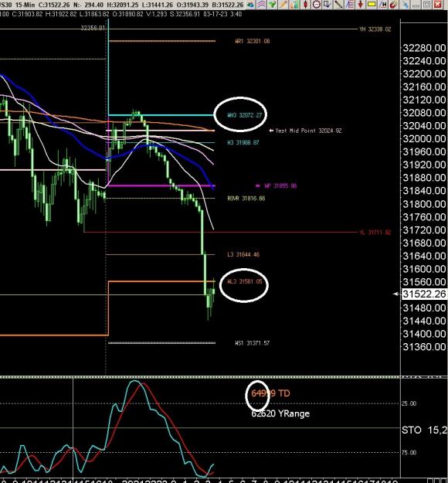Select the orange pencil drawing tool
Image resolution: width=448 pixels, height=483 pixels.
(x=283, y=5)
